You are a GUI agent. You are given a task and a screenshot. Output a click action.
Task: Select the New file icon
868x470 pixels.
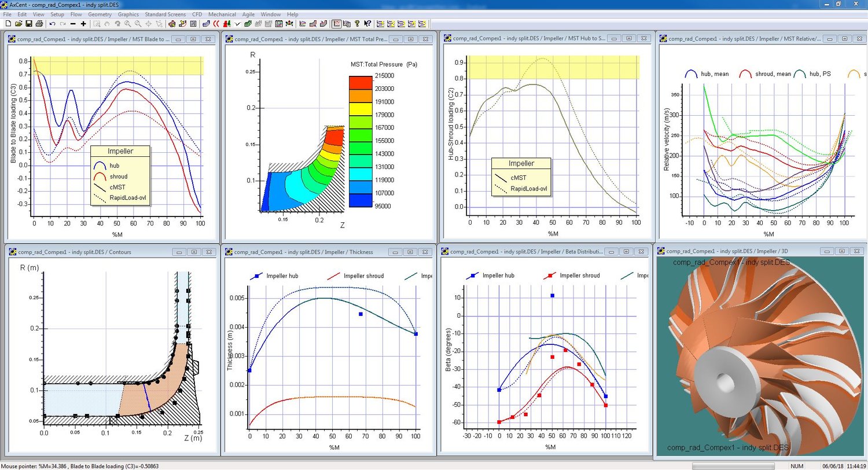coord(8,24)
